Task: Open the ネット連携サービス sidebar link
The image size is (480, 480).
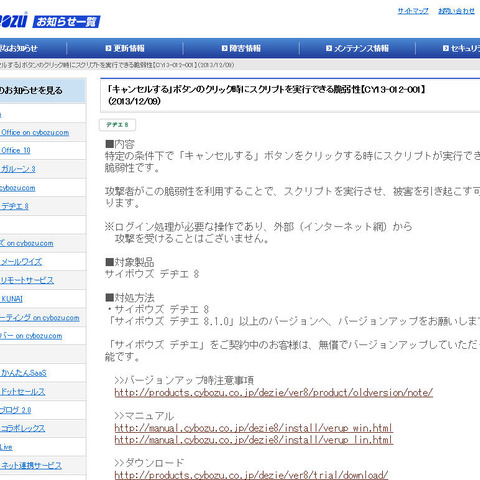Action: click(x=31, y=466)
